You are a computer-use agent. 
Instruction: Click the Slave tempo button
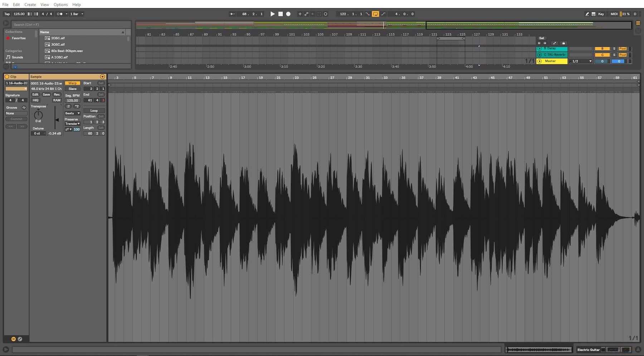click(x=73, y=89)
